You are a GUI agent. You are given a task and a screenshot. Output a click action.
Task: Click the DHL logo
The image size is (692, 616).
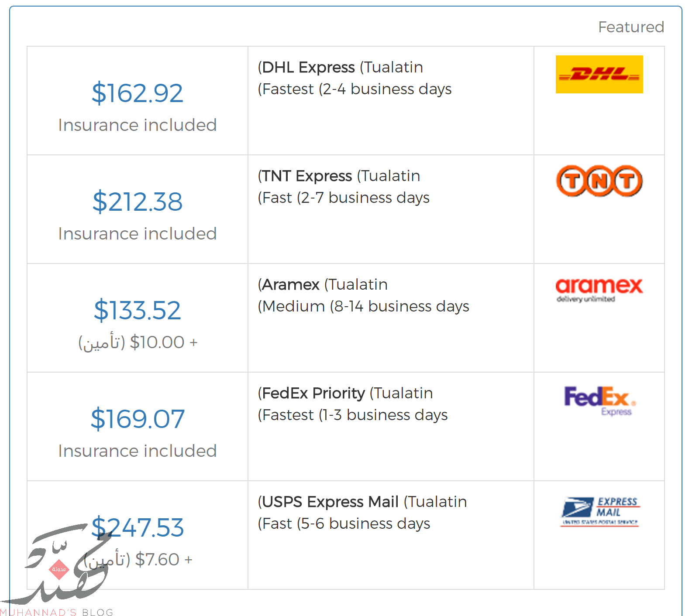(599, 74)
